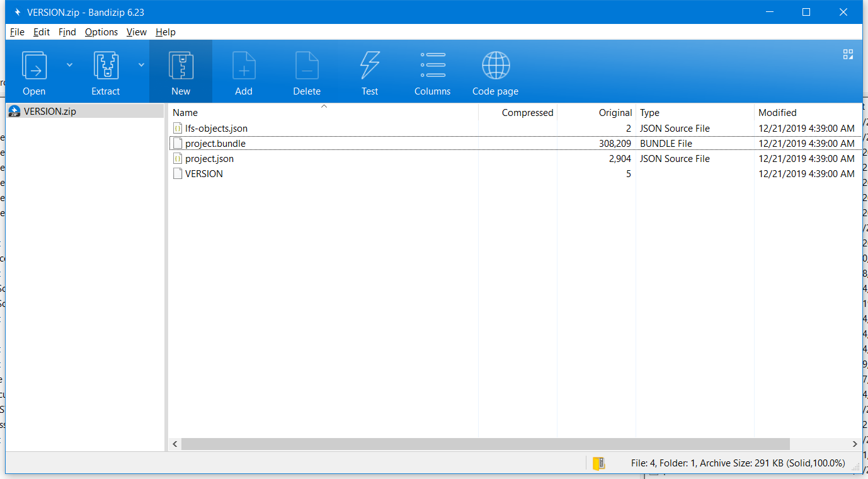
Task: Maximize the Bandizip window
Action: pyautogui.click(x=806, y=12)
